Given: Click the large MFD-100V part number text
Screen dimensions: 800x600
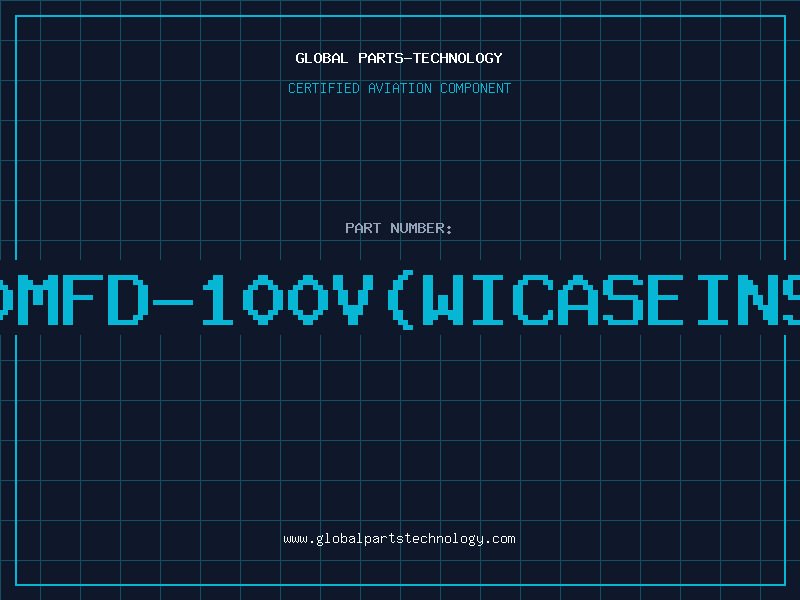Looking at the screenshot, I should 400,299.
